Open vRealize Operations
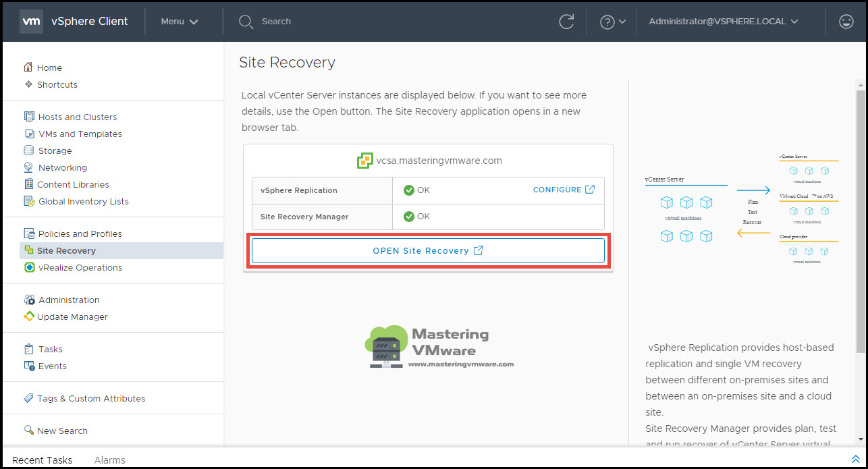 [x=80, y=267]
